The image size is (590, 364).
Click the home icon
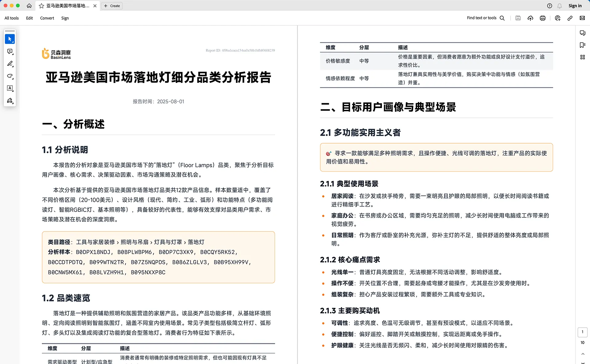coord(29,6)
